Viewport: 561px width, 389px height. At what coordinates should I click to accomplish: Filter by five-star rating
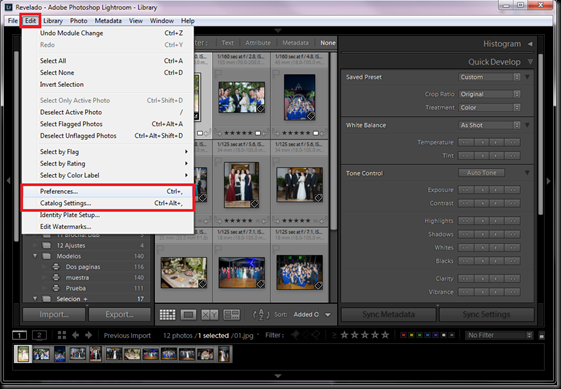click(x=385, y=335)
